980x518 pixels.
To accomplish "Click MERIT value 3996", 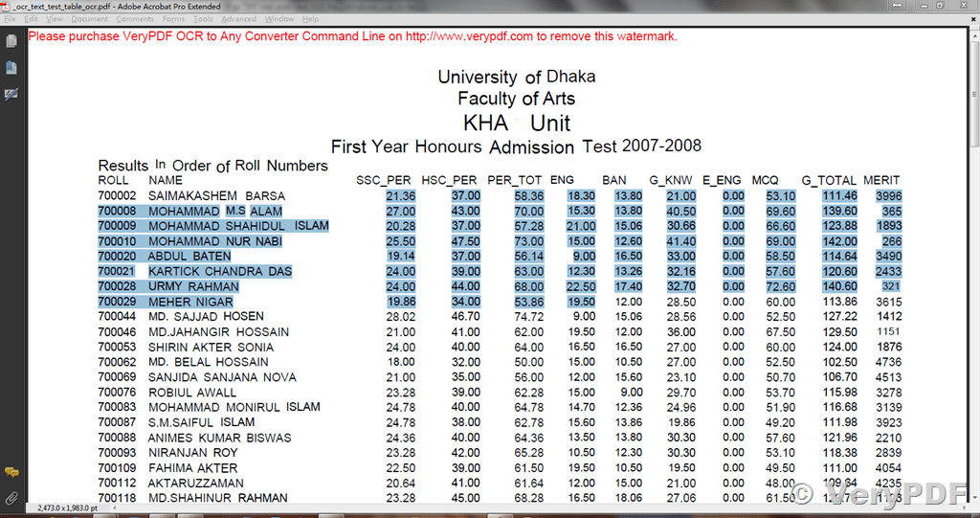I will tap(889, 196).
